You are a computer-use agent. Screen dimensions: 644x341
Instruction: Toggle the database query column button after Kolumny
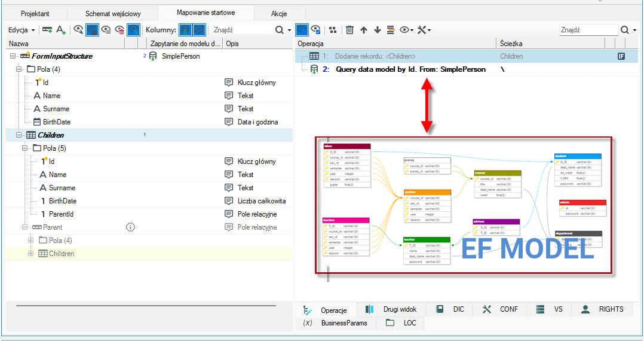pos(185,30)
